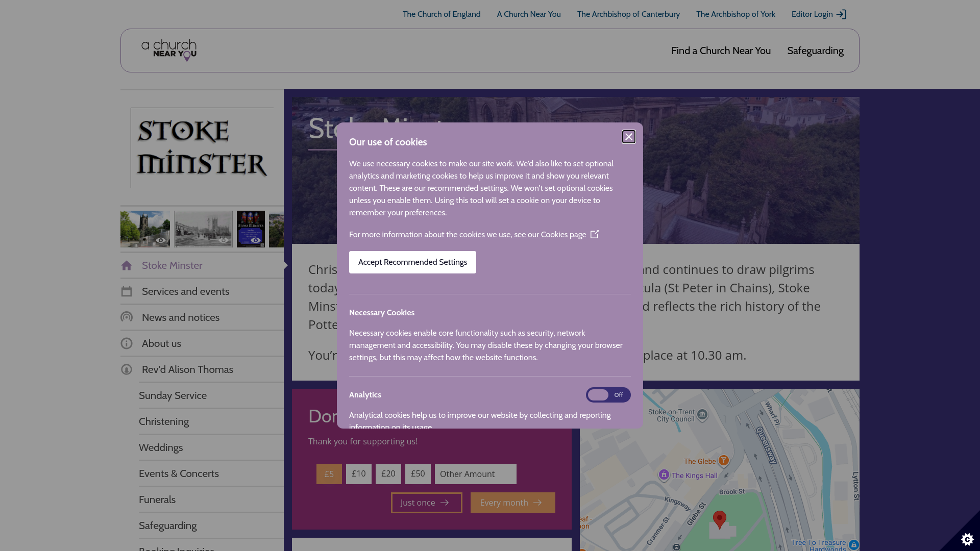Open Events & Concerts sidebar link
The height and width of the screenshot is (551, 980).
[x=211, y=473]
